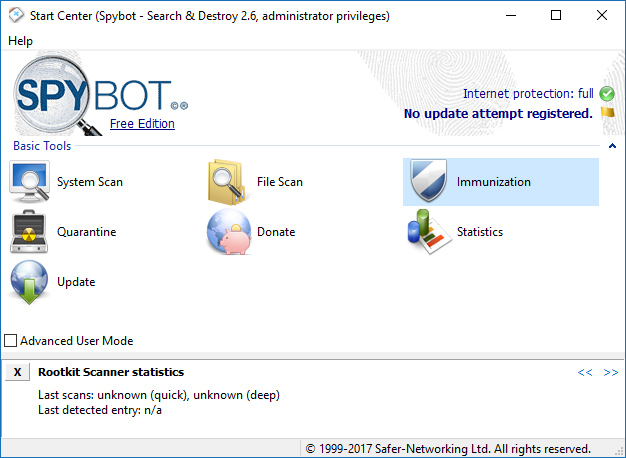Launch File Scan folder icon
The height and width of the screenshot is (458, 626).
(228, 182)
